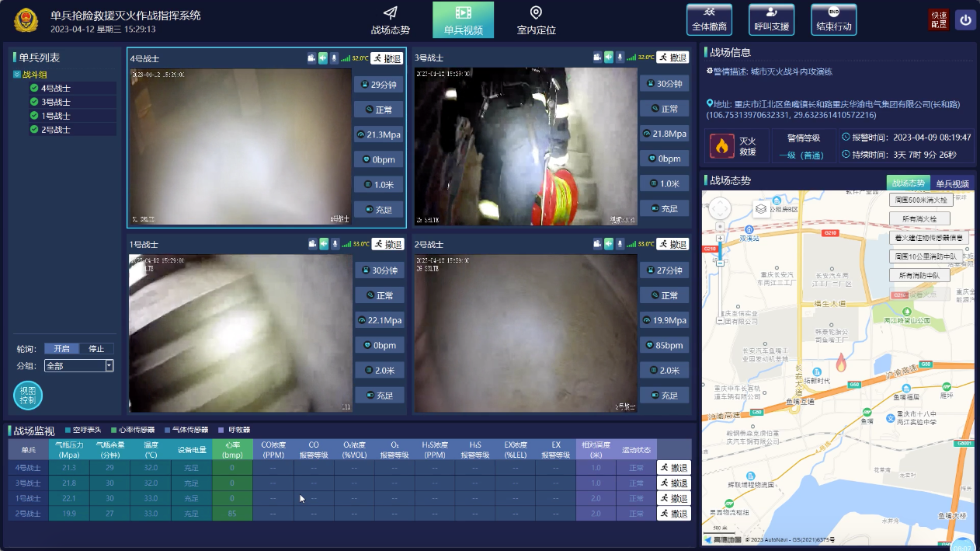Click the green intercom icon for 1号战士
This screenshot has width=980, height=551.
324,244
